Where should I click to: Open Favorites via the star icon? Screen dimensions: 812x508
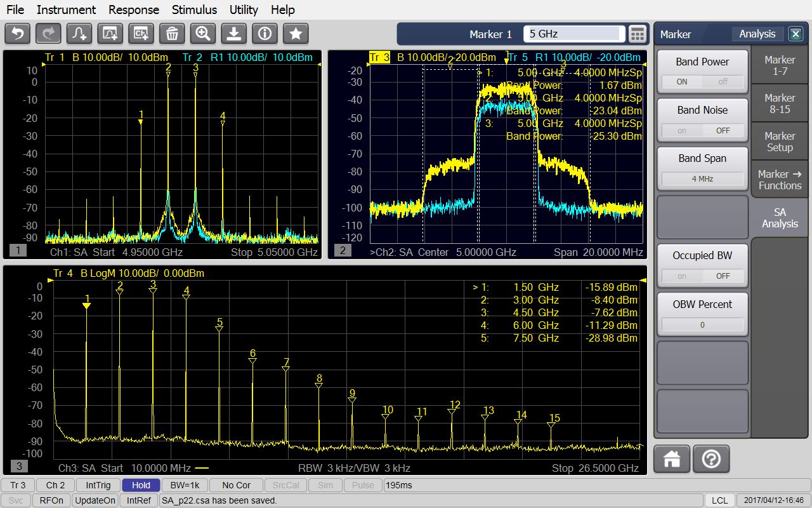[x=295, y=33]
